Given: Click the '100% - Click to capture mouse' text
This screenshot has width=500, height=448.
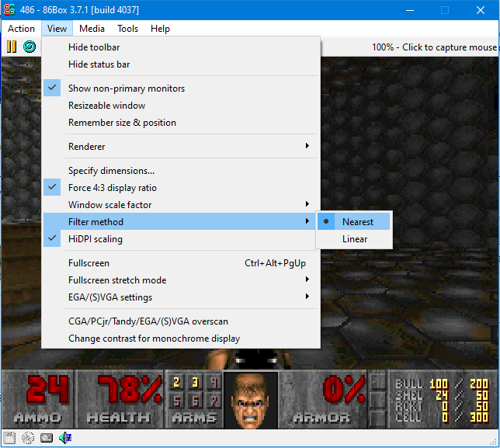Looking at the screenshot, I should click(434, 47).
